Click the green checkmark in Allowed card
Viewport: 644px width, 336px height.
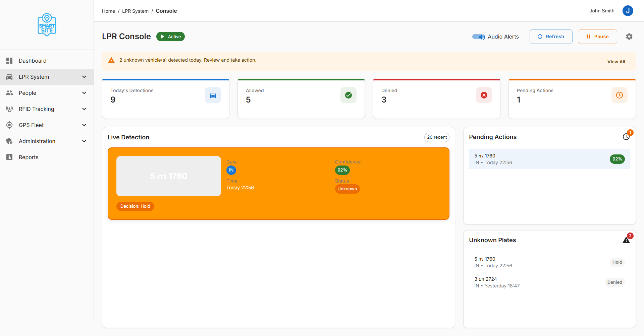point(348,95)
